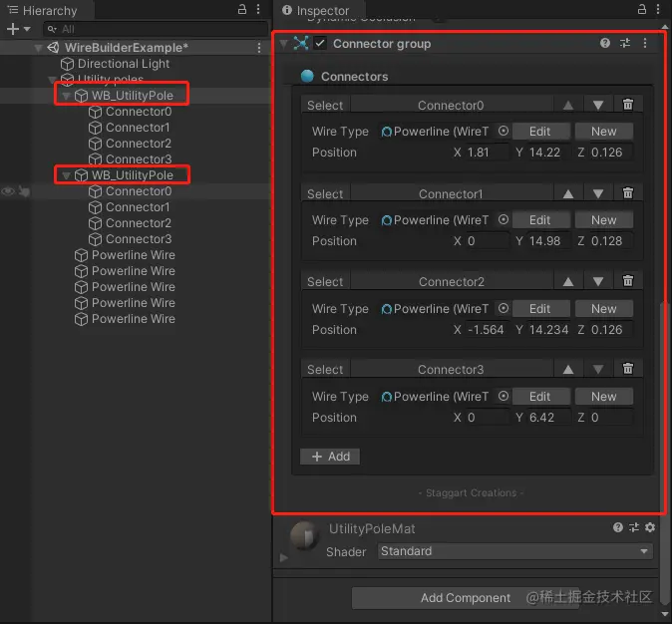Toggle picking hand icon for Connector0
Viewport: 672px width, 624px height.
point(25,191)
